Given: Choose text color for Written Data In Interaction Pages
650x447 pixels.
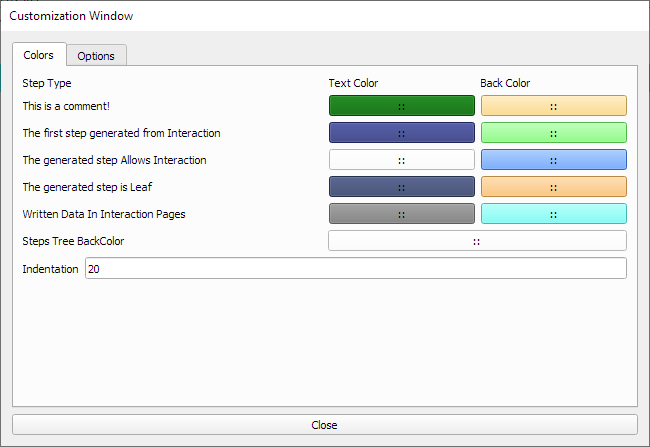Looking at the screenshot, I should [x=401, y=214].
